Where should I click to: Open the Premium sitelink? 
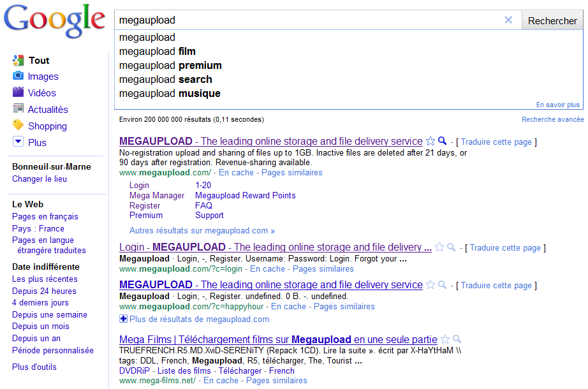tap(146, 216)
